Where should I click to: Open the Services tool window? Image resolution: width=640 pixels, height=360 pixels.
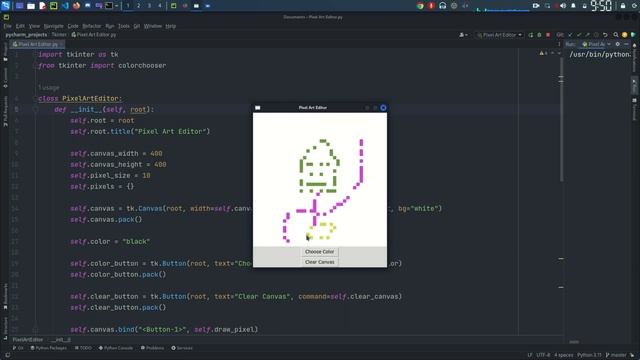point(182,348)
